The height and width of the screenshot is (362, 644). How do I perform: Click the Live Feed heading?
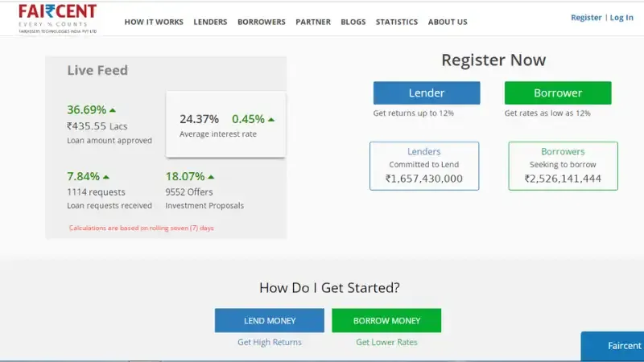(x=97, y=71)
